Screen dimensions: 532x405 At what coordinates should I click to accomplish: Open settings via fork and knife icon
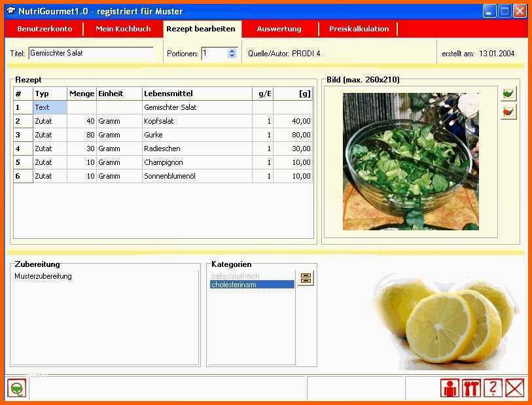471,388
